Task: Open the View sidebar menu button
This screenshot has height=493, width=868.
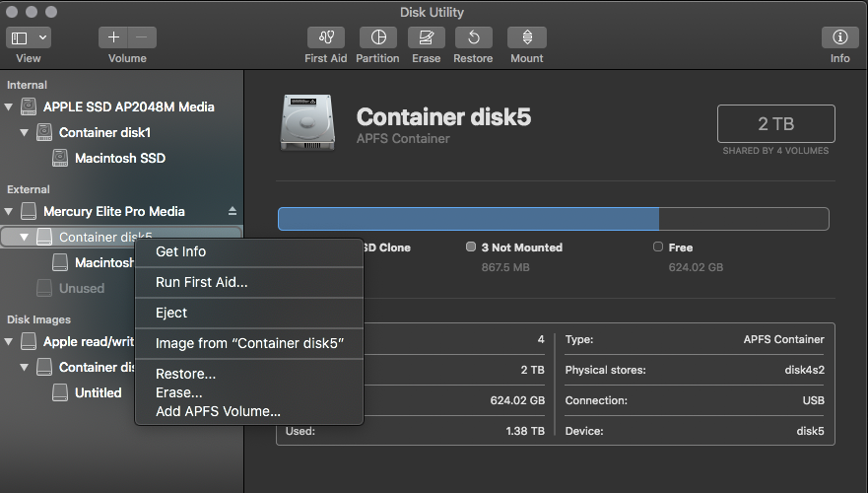Action: [x=29, y=37]
